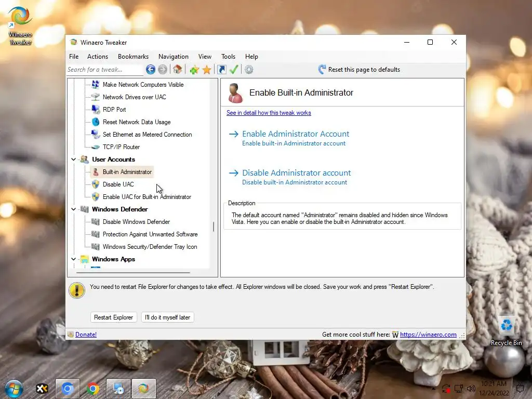This screenshot has height=399, width=532.
Task: Click the tree panel vertical scrollbar thumb
Action: tap(214, 227)
